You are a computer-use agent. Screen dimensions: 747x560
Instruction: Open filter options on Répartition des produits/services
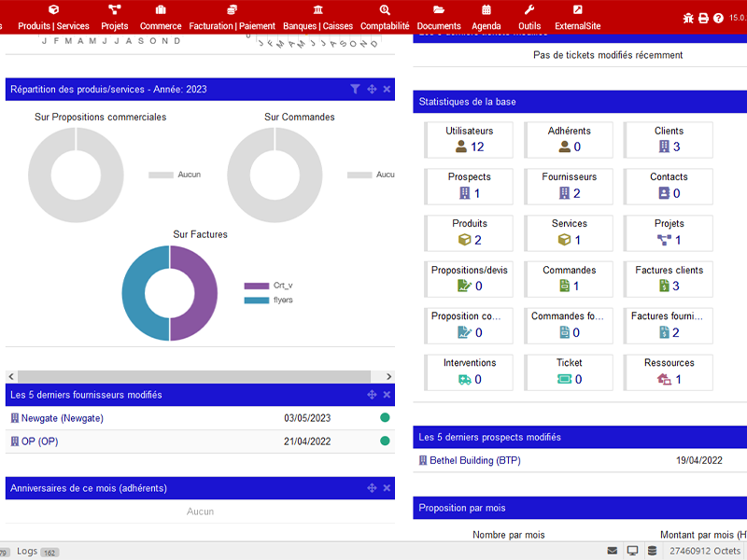(355, 90)
